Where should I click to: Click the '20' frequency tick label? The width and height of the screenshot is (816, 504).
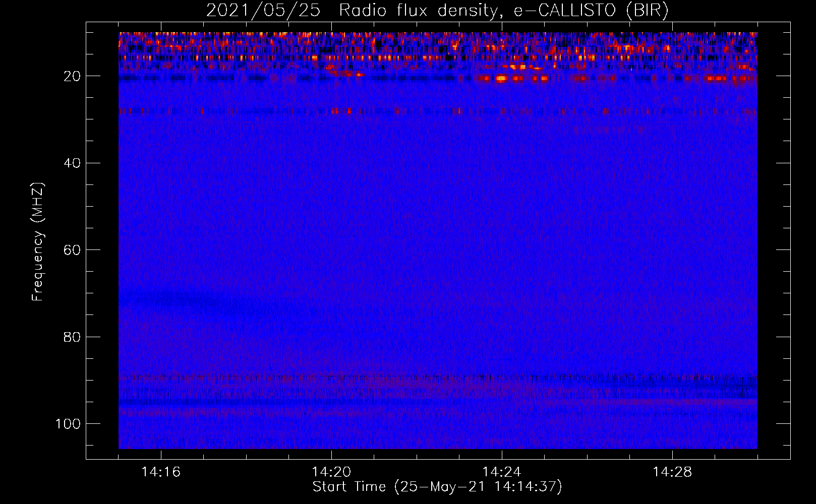pyautogui.click(x=72, y=76)
